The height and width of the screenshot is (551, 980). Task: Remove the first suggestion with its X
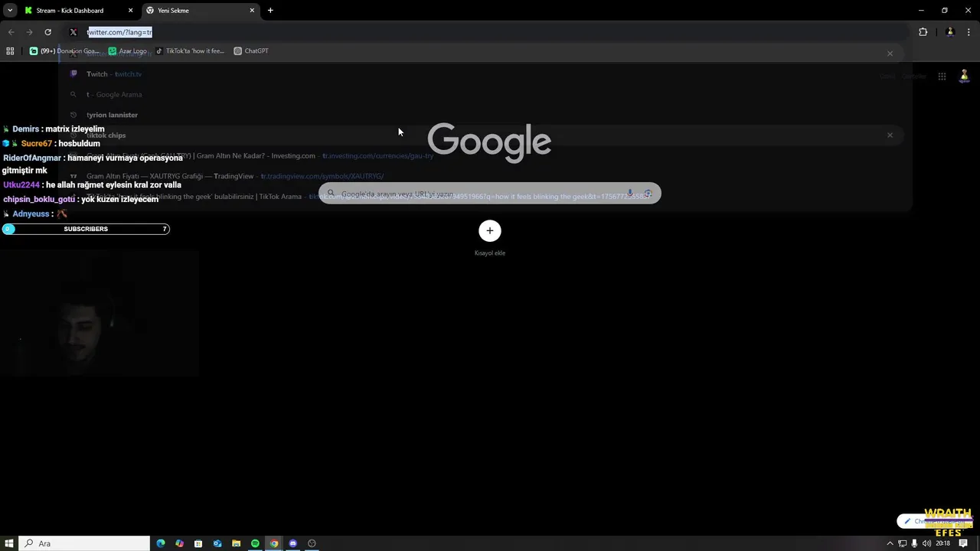890,54
